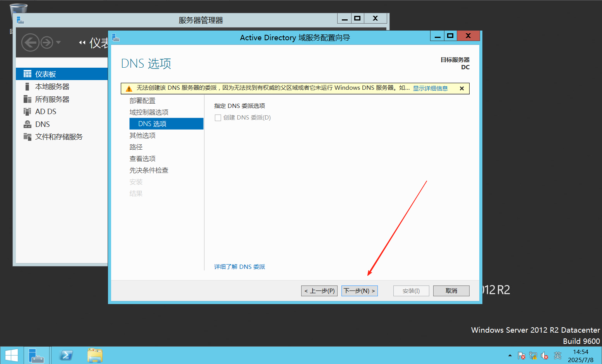Viewport: 602px width, 364px height.
Task: Click the yellow warning triangle icon
Action: (129, 89)
